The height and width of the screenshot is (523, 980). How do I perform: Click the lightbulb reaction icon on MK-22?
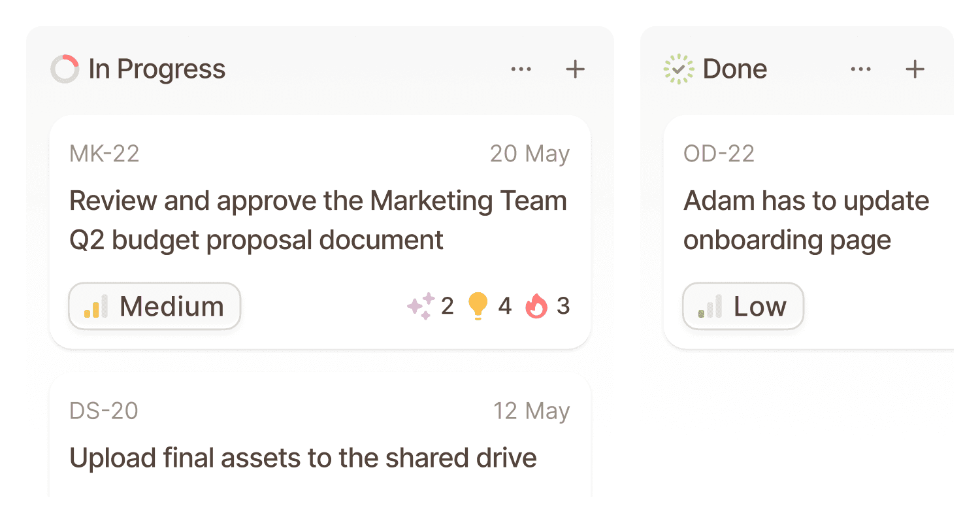(x=479, y=305)
